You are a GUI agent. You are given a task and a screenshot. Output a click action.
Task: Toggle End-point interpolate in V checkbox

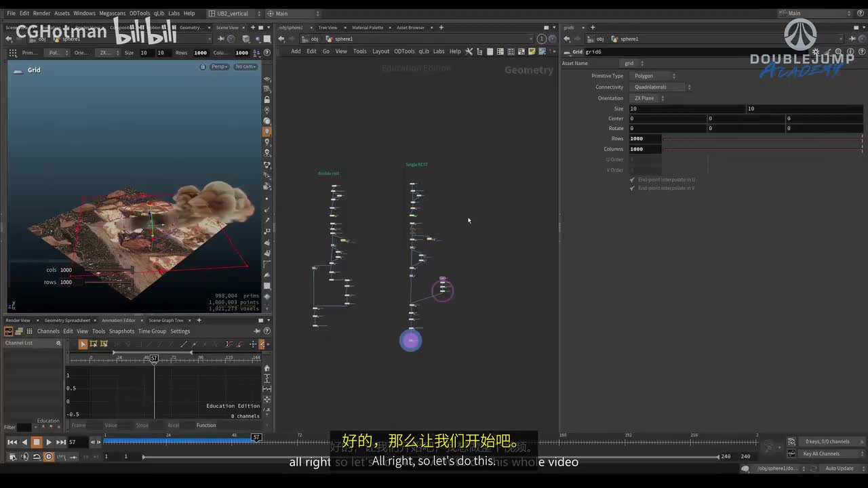(632, 188)
